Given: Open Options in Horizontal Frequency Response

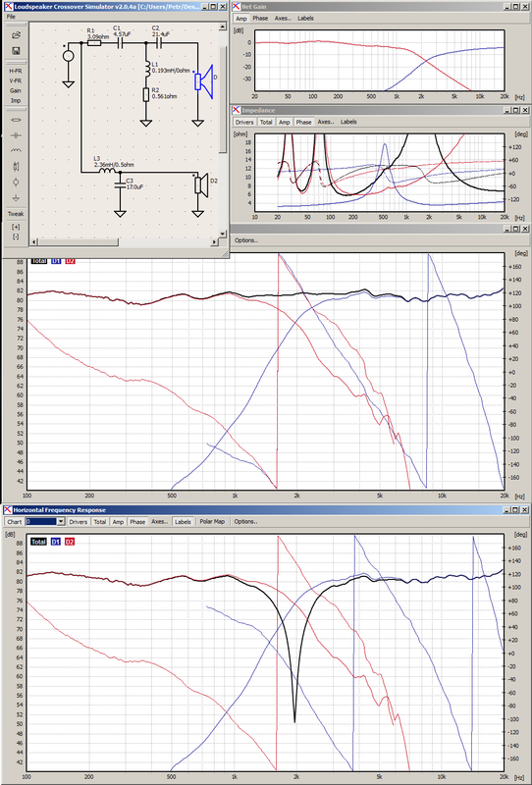Looking at the screenshot, I should 245,522.
